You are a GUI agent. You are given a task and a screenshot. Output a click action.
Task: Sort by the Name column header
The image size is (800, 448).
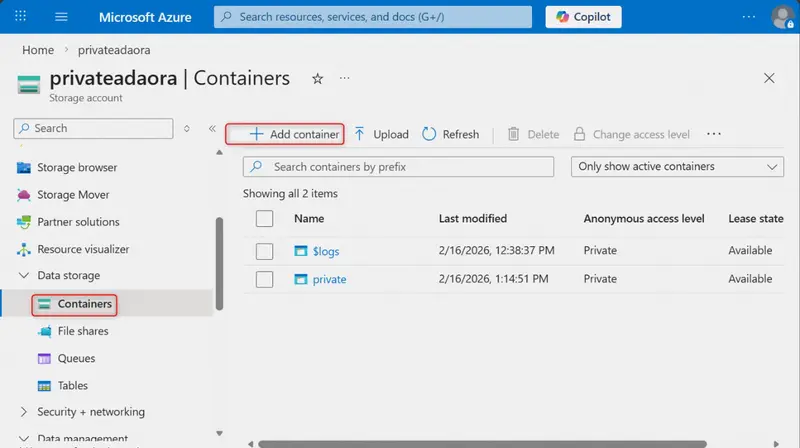tap(309, 218)
